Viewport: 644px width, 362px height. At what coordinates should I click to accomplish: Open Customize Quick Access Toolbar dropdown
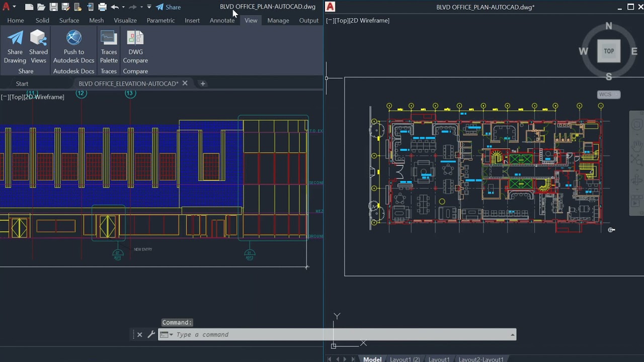coord(149,7)
